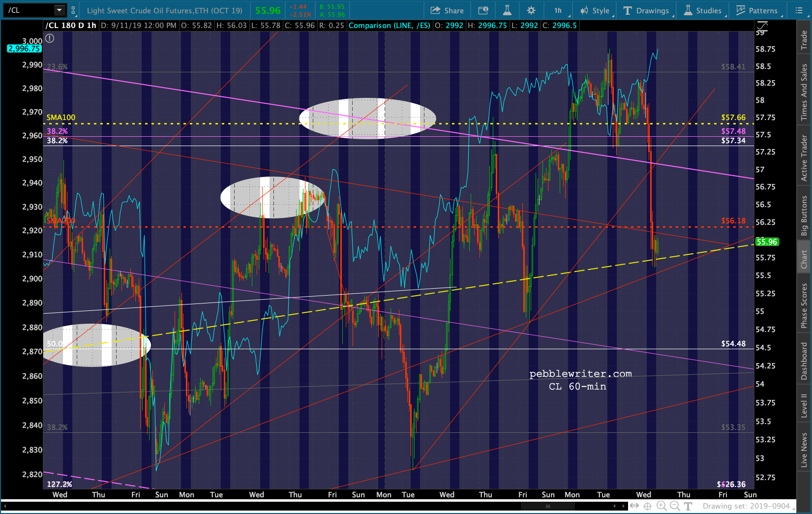
Task: Open the 1h timeframe selector
Action: coord(558,10)
